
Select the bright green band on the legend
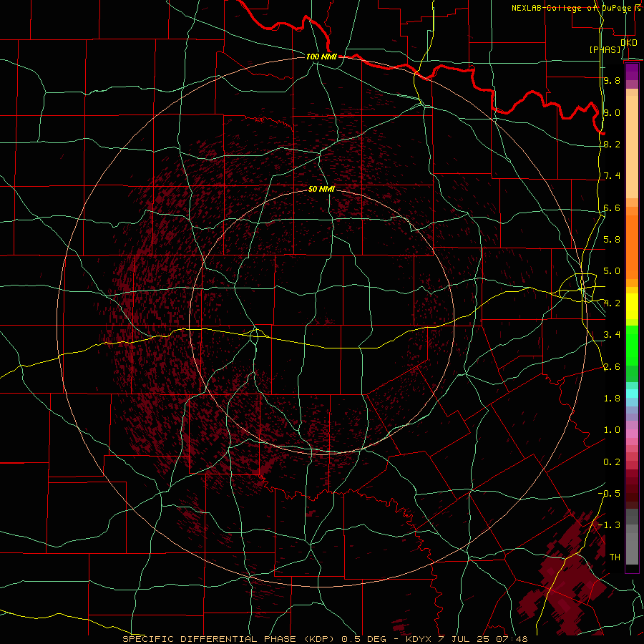[632, 345]
